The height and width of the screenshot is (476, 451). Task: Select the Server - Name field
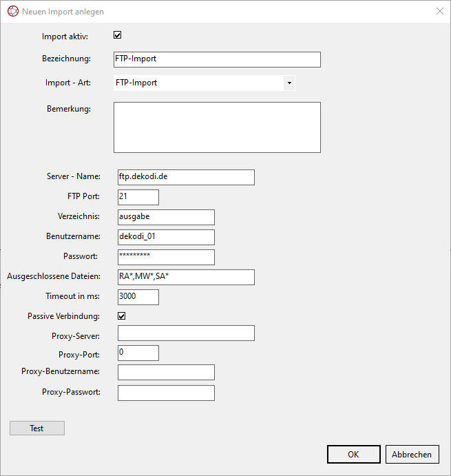[186, 177]
